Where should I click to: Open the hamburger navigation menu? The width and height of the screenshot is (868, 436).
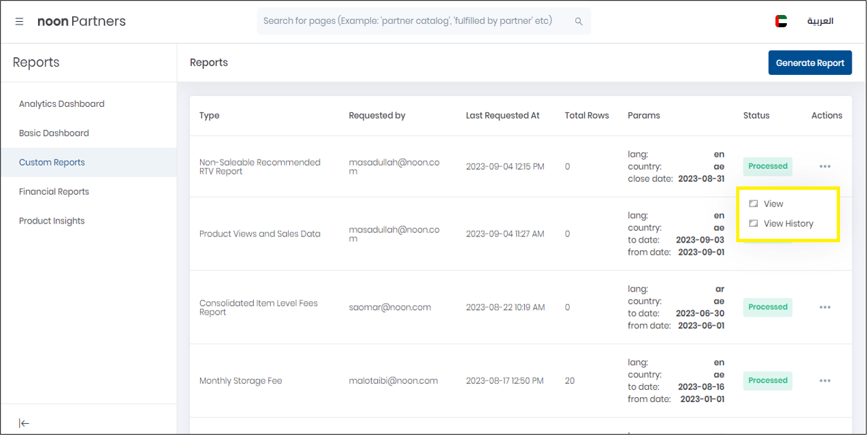pos(19,22)
